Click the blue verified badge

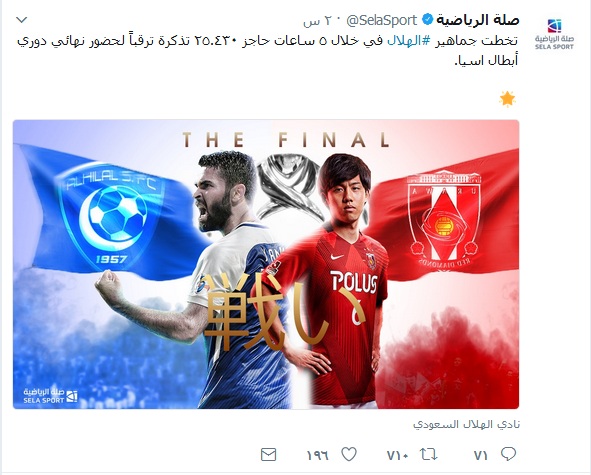coord(427,20)
